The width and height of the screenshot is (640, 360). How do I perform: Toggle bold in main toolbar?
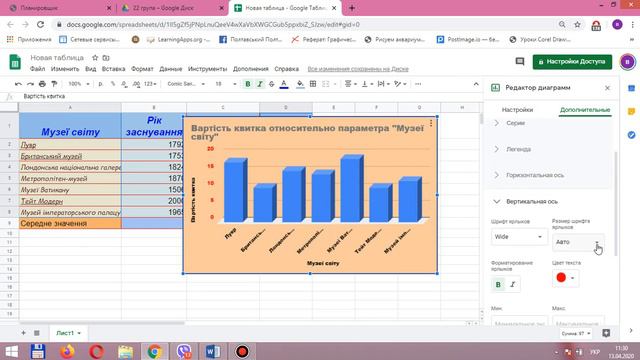tap(248, 84)
